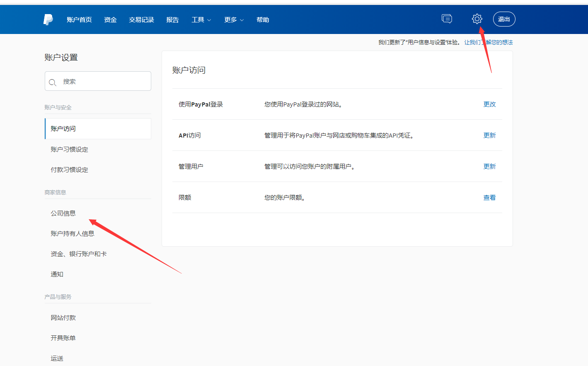
Task: Open the messages icon in header
Action: pyautogui.click(x=447, y=19)
